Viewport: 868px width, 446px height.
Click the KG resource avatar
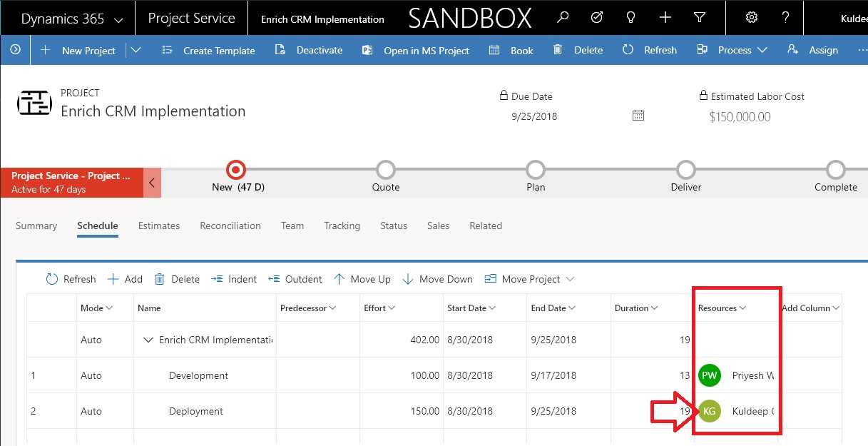tap(709, 411)
